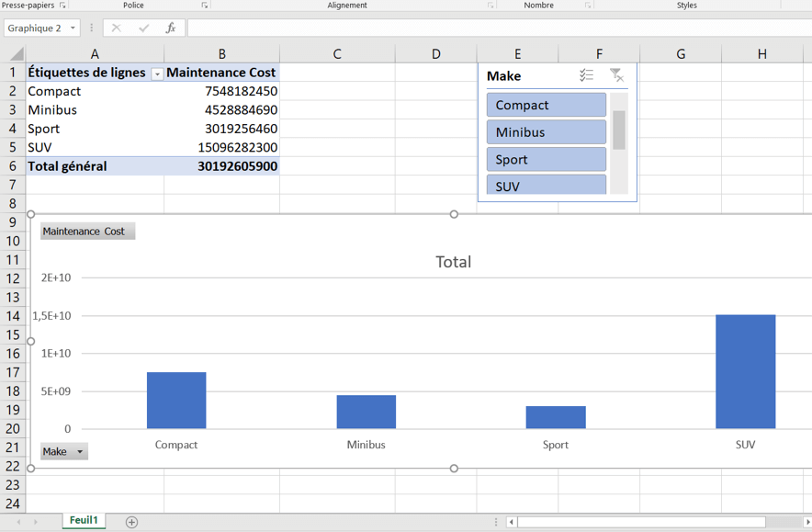Select cell with value 3019256460
Screen dimensions: 812x532
221,129
